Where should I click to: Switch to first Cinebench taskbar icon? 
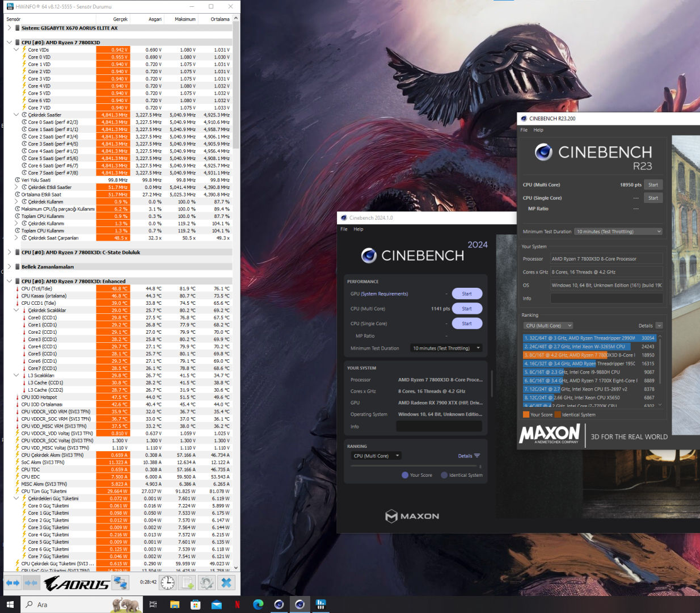pyautogui.click(x=279, y=604)
